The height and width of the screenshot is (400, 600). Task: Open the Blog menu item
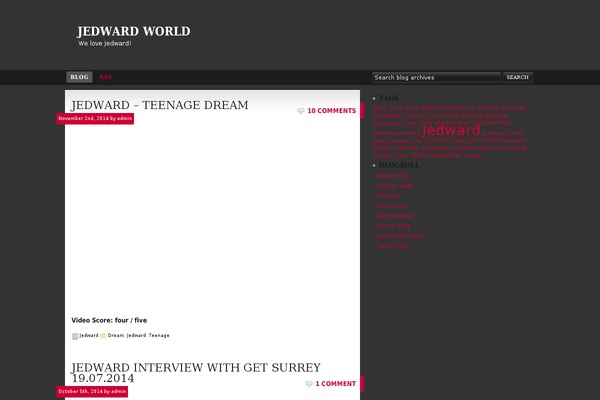coord(79,77)
